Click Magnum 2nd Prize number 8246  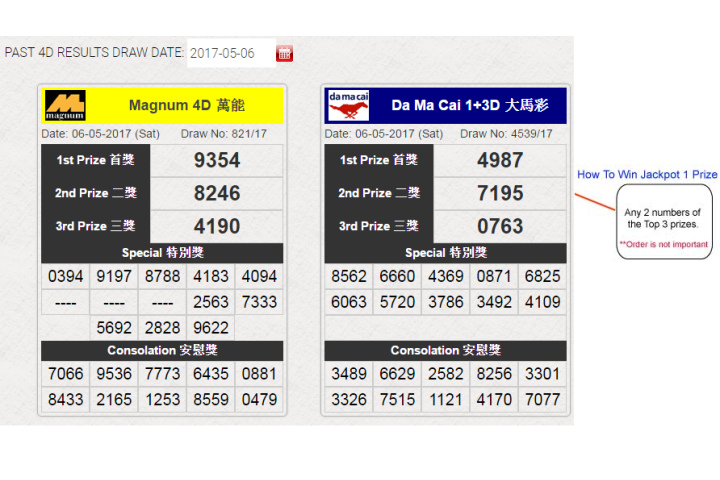[x=217, y=193]
